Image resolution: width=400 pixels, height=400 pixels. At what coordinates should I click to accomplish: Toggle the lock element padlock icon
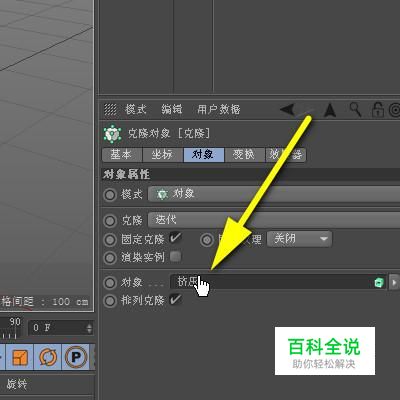pyautogui.click(x=378, y=109)
